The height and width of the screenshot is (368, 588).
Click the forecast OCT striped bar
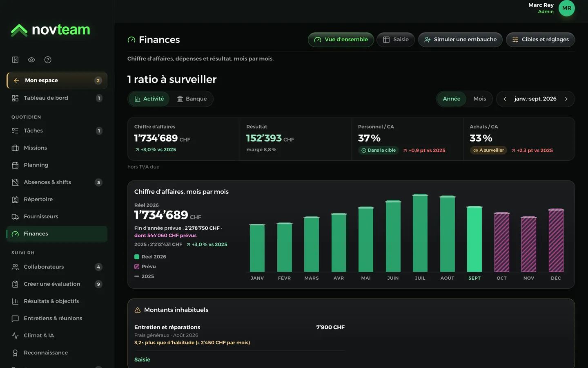point(501,242)
